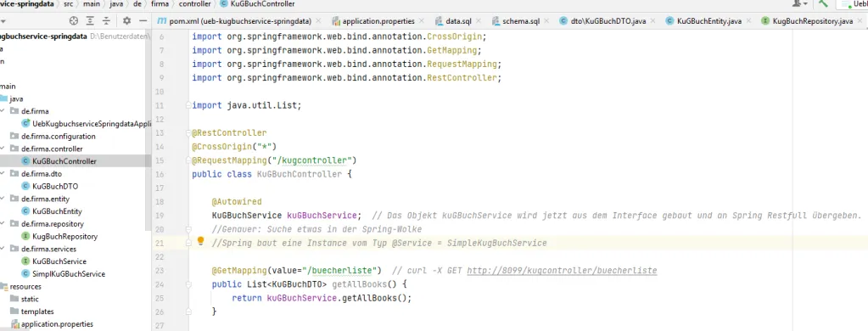Viewport: 868px width, 331px height.
Task: Click the Expand All icon in project panel
Action: coord(90,20)
